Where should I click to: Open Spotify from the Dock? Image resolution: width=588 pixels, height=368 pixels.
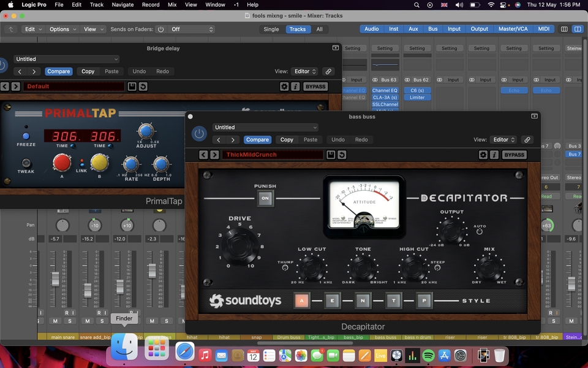coord(428,355)
